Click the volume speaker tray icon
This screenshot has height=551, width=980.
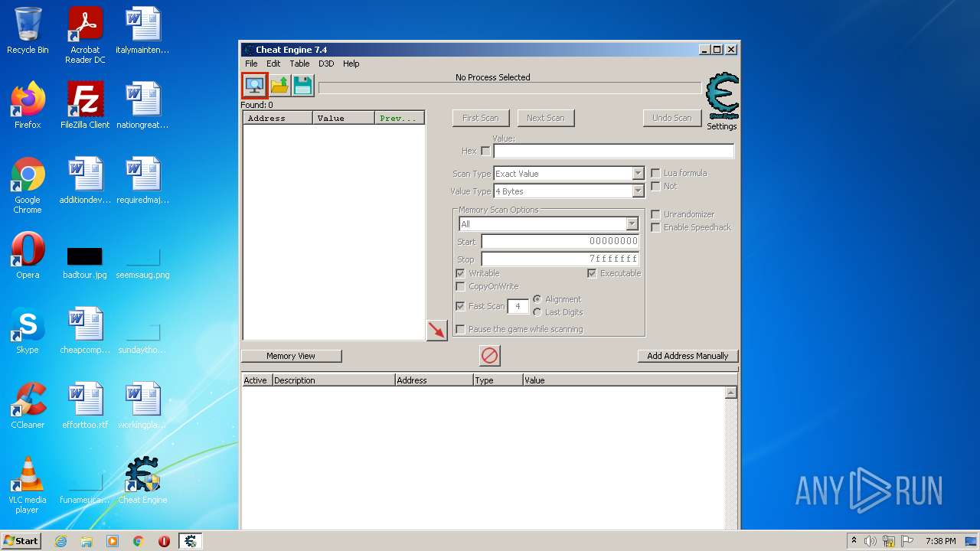[x=870, y=541]
